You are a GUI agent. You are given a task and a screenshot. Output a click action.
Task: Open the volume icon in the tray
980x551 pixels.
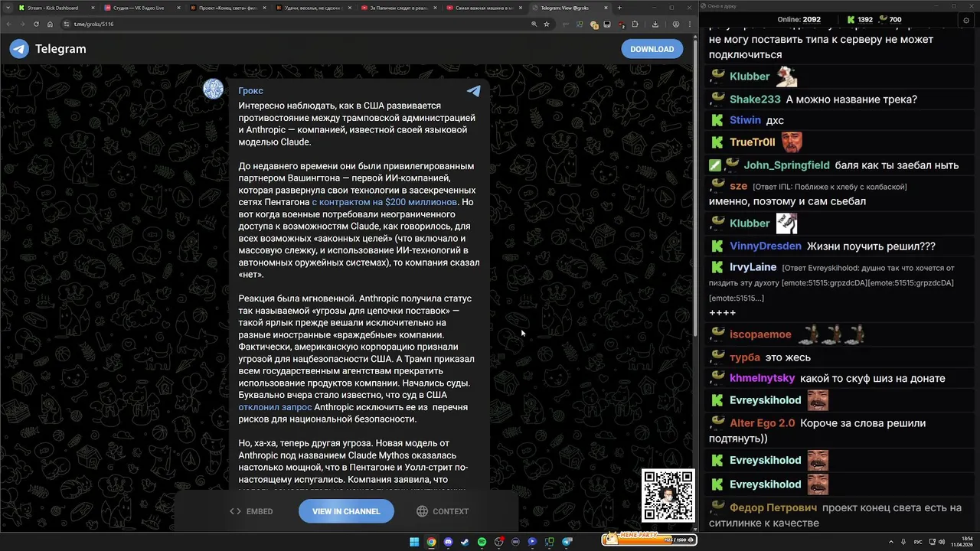click(x=941, y=542)
